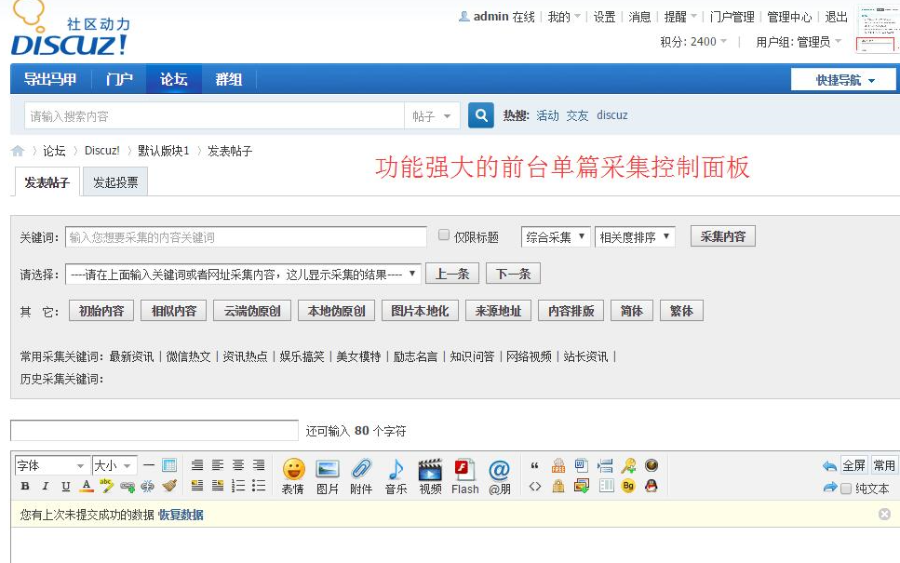This screenshot has height=563, width=900.
Task: Redo edit with forward arrow
Action: coord(830,487)
